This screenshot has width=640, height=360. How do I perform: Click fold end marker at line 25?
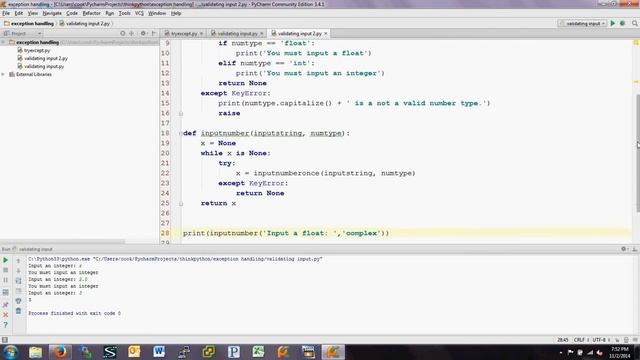[x=180, y=203]
